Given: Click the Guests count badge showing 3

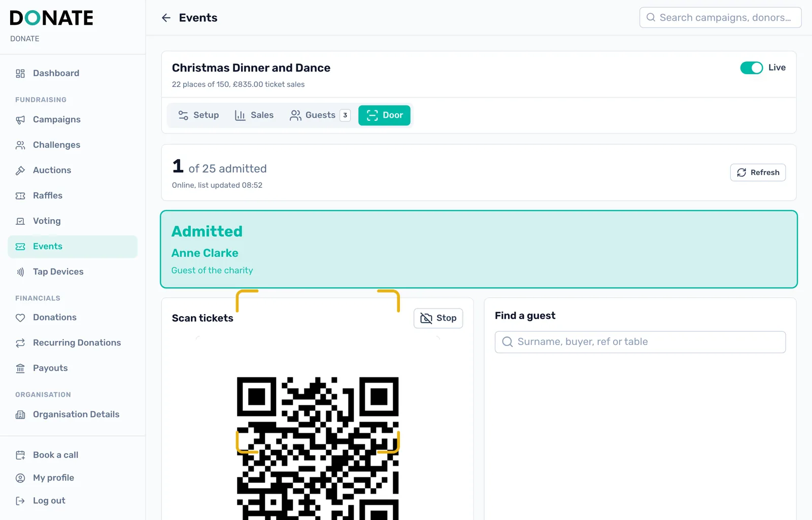Looking at the screenshot, I should (x=345, y=115).
